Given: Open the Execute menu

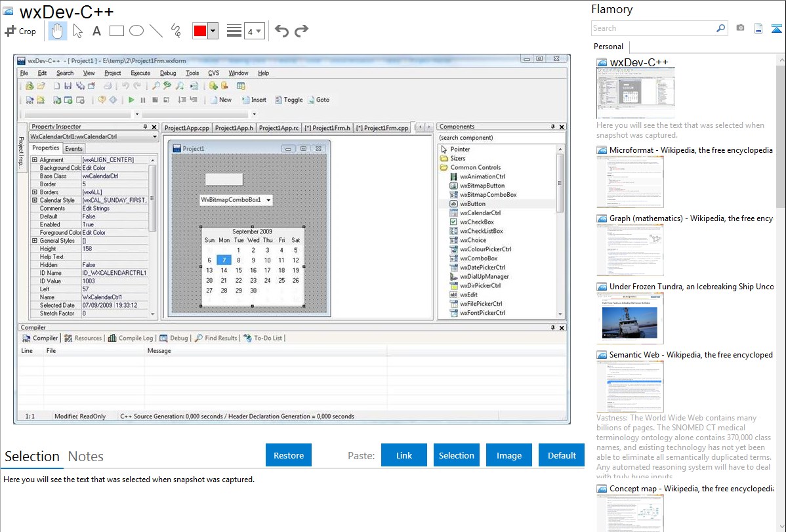Looking at the screenshot, I should click(140, 73).
